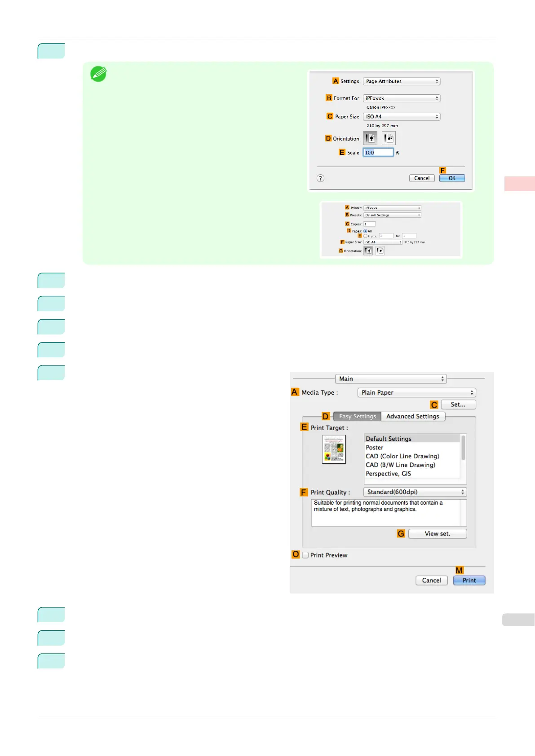535x756 pixels.
Task: Open the Presets Default Settings dropdown
Action: [392, 215]
